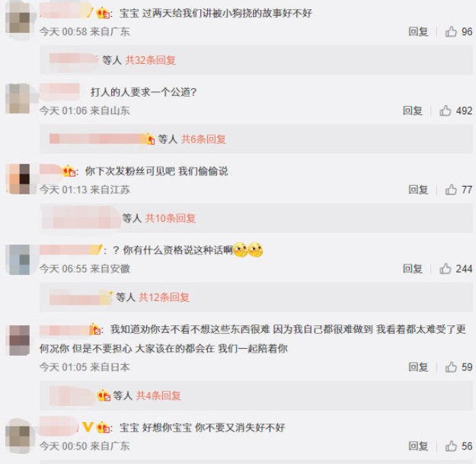The image size is (476, 464).
Task: Open 共12条回复 reply thread
Action: [165, 297]
